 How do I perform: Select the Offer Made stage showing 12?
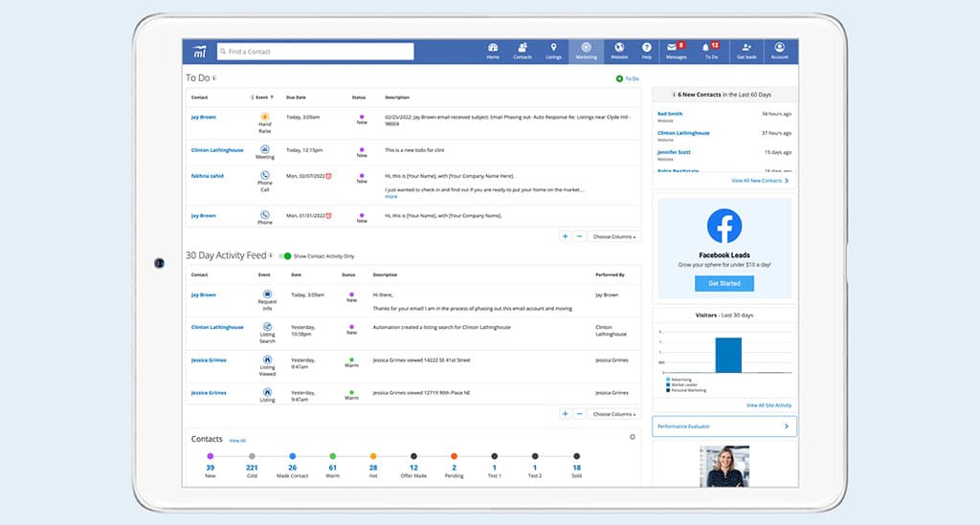[413, 467]
